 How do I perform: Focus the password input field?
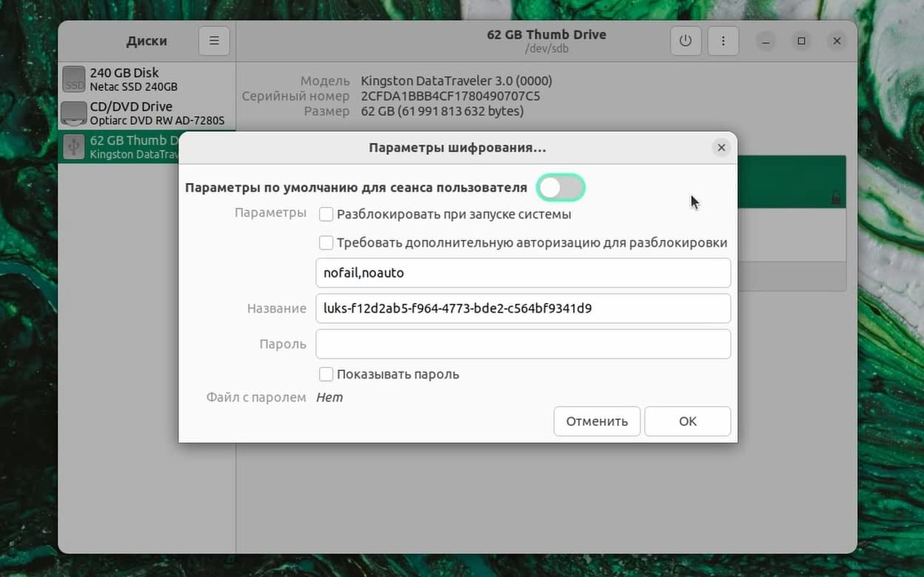coord(523,344)
